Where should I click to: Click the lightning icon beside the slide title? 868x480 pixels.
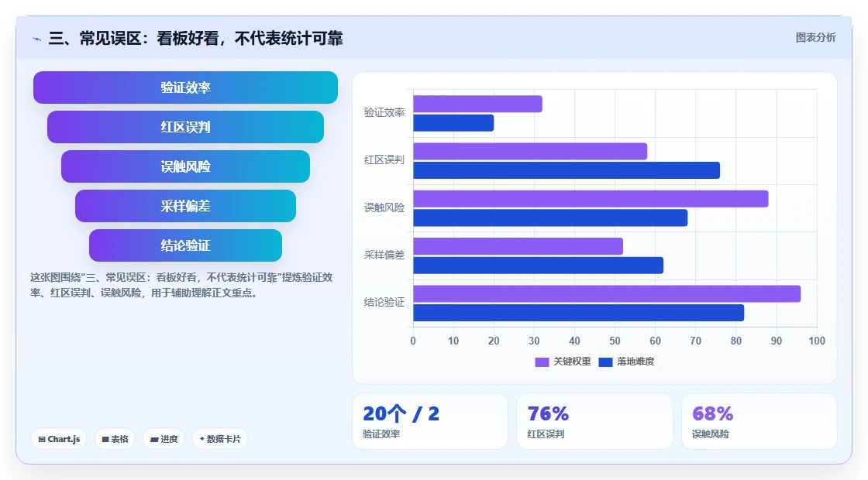(x=36, y=39)
